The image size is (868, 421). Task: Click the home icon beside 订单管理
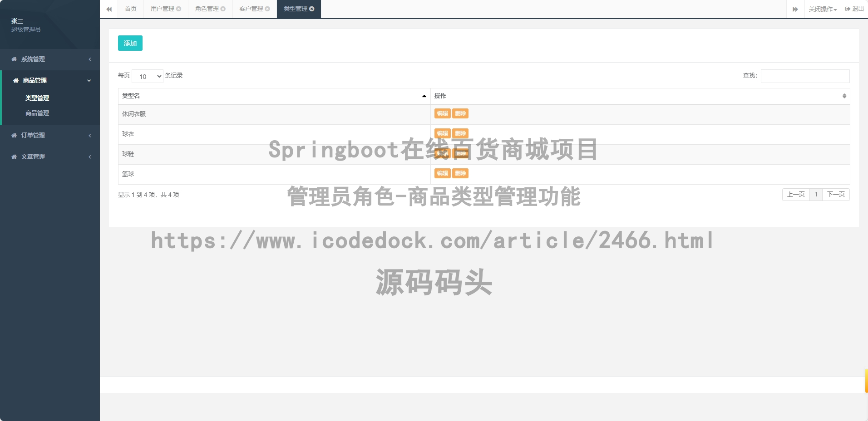coord(14,136)
